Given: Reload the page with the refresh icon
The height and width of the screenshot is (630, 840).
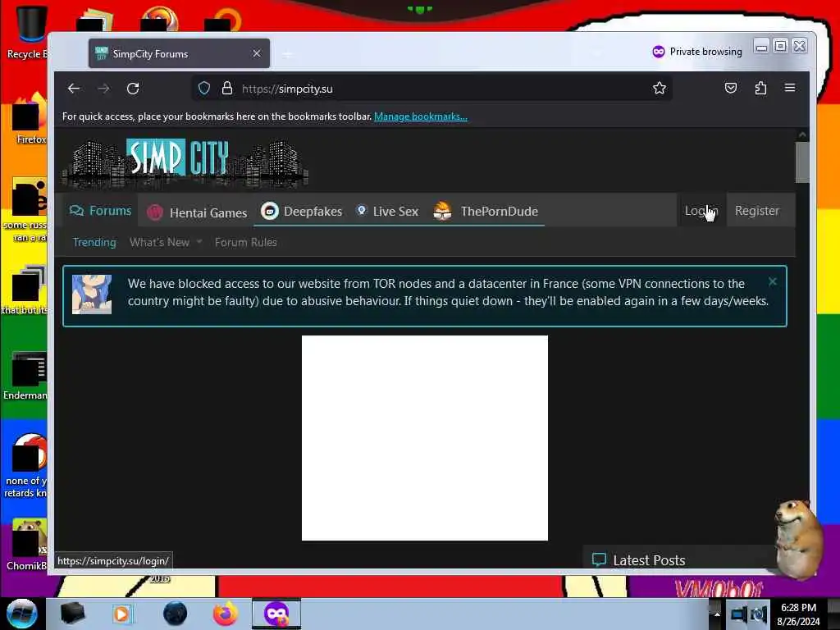Looking at the screenshot, I should 133,89.
